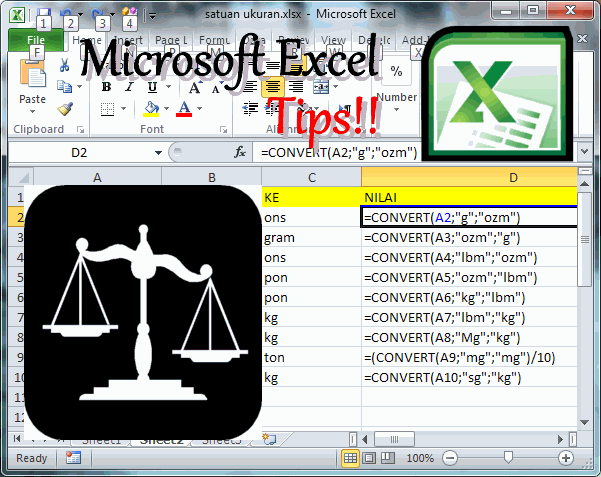This screenshot has width=601, height=477.
Task: Click Merge and Center icon
Action: [x=321, y=87]
